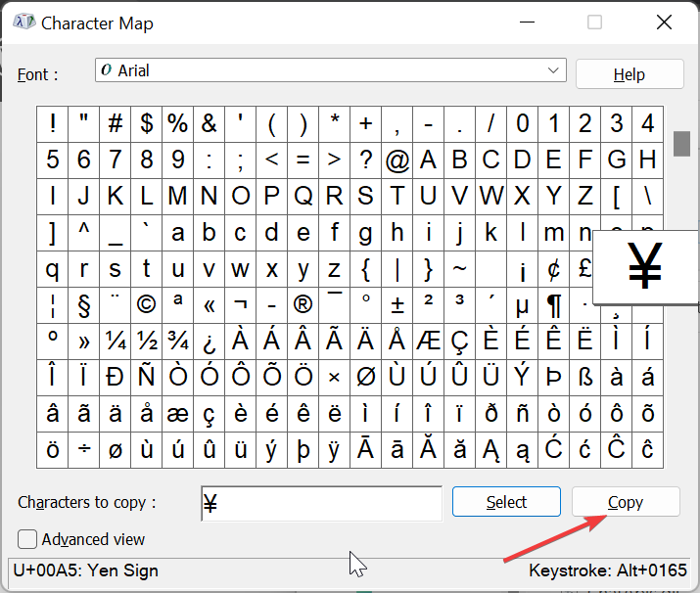The height and width of the screenshot is (593, 700).
Task: Select the lowercase æ ligature
Action: [x=177, y=414]
